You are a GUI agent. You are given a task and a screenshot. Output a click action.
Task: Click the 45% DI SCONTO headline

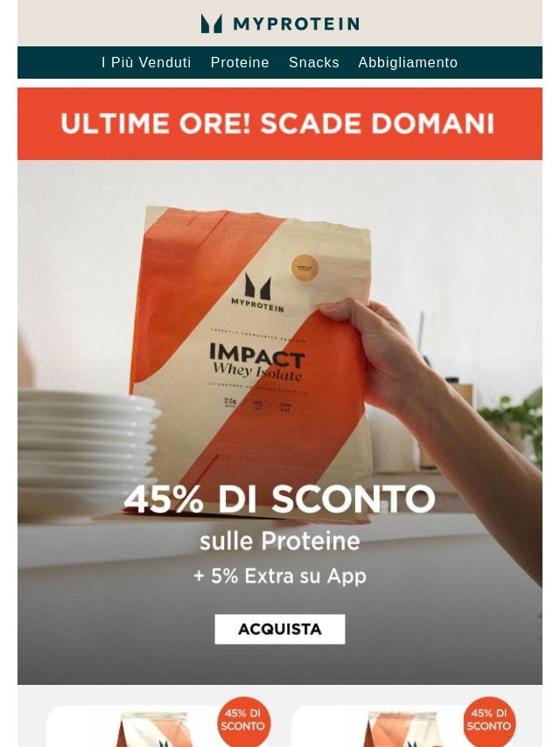coord(280,499)
